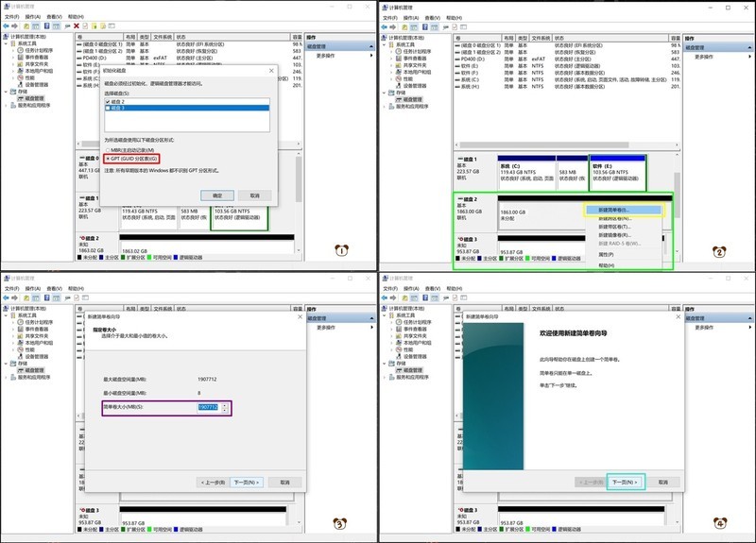756x543 pixels.
Task: Cancel the volume size wizard with 取消
Action: pos(285,483)
